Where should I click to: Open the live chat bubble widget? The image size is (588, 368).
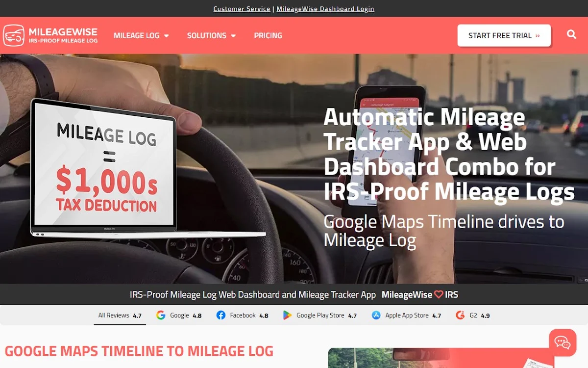(563, 342)
